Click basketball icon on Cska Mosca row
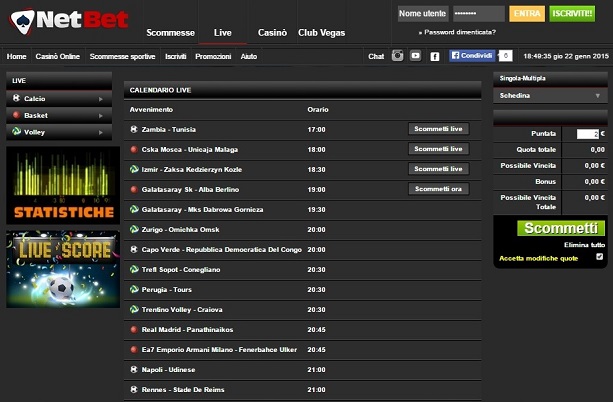This screenshot has height=403, width=613. [x=134, y=149]
